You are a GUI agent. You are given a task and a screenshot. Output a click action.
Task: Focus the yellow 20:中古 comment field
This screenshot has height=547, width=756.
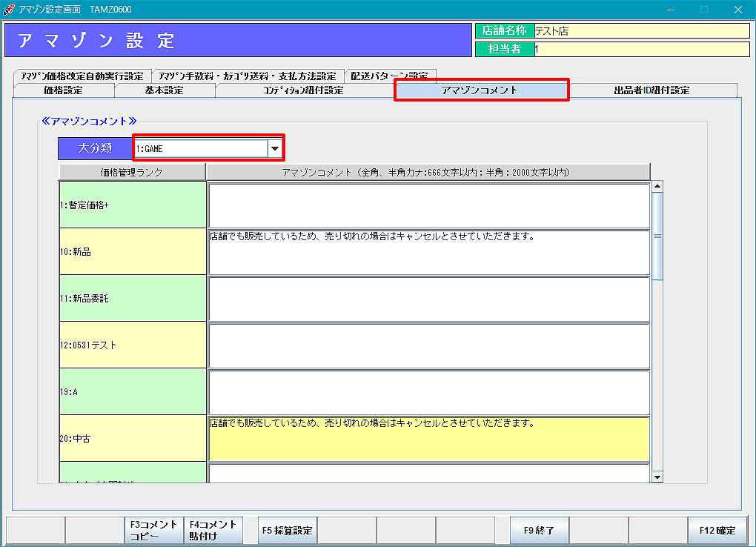pos(428,439)
